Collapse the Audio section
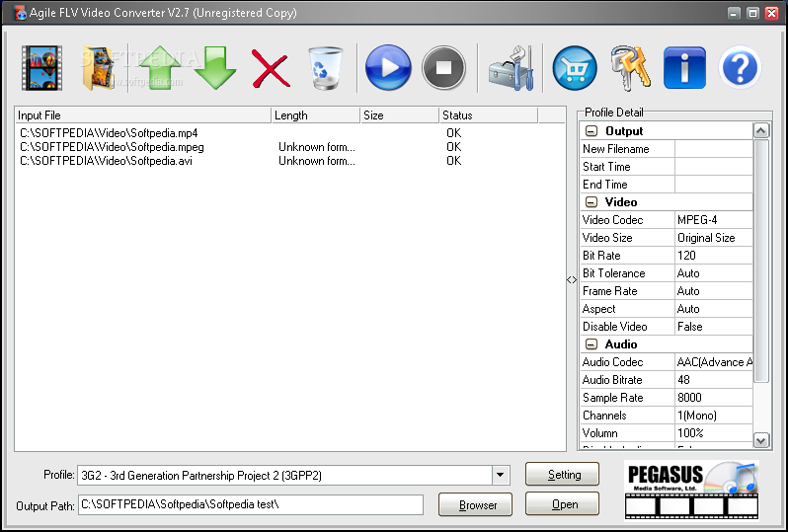 pyautogui.click(x=591, y=344)
